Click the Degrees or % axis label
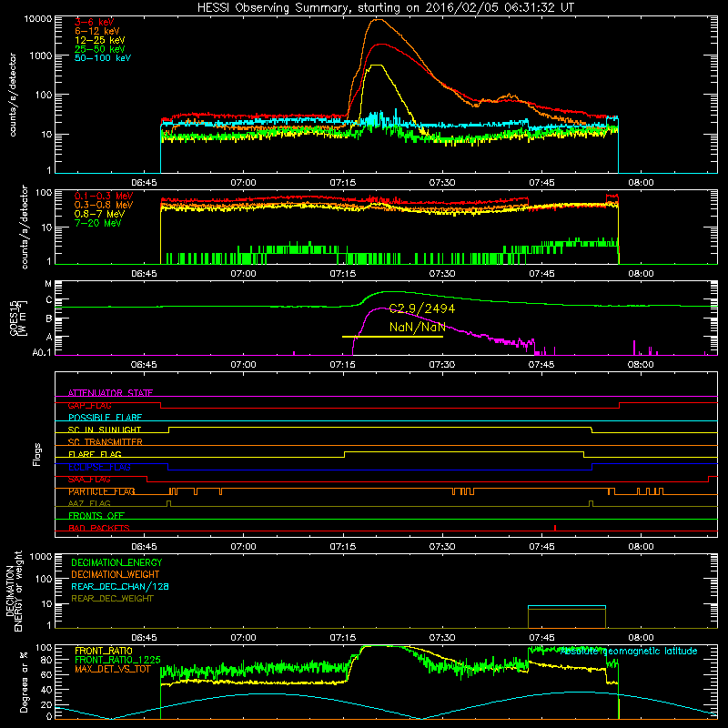728x728 pixels. click(24, 682)
